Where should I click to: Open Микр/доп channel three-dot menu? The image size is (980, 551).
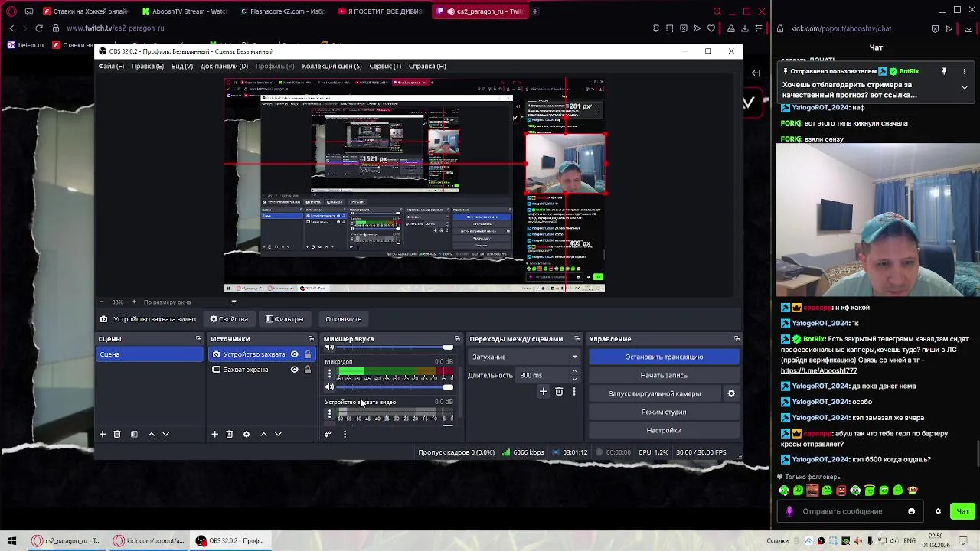(x=329, y=374)
